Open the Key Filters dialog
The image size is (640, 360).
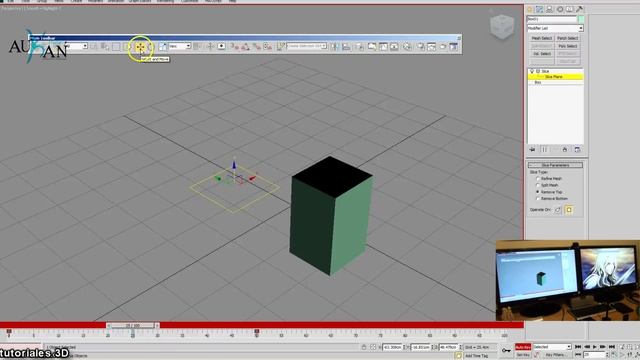tap(555, 355)
